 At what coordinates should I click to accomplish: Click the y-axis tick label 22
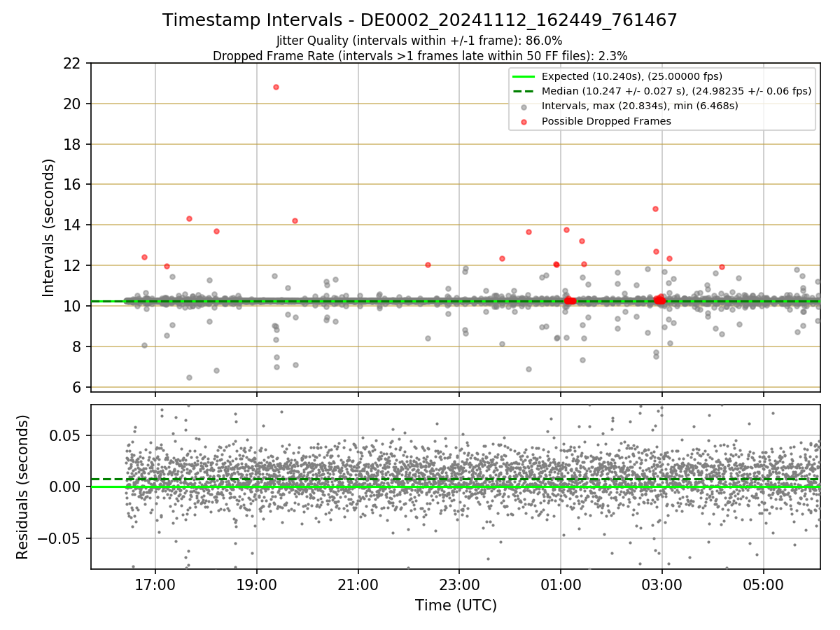(x=72, y=64)
